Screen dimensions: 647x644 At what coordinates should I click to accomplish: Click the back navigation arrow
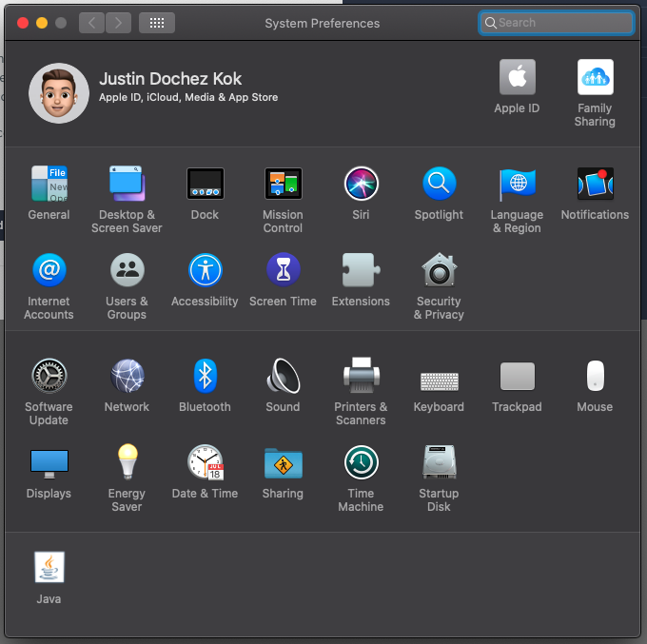point(91,23)
